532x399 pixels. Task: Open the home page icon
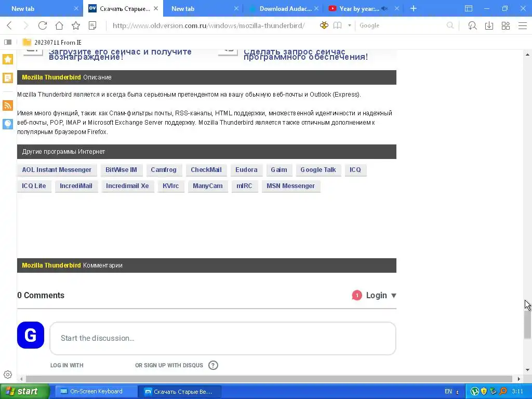(x=59, y=25)
